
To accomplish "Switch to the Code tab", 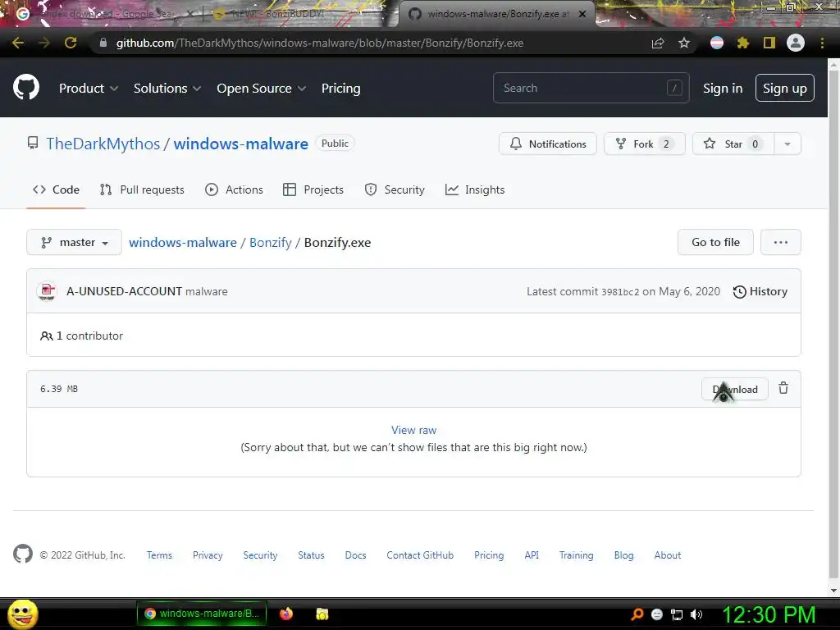I will (x=56, y=189).
